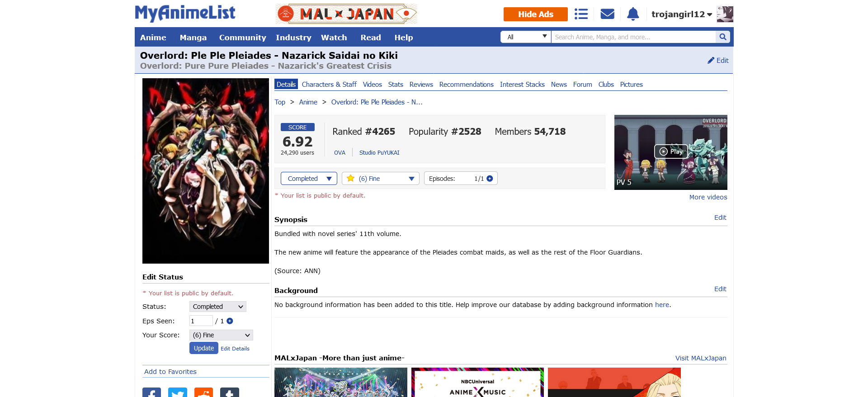
Task: Open the Visit MALxJapan link
Action: [x=701, y=358]
